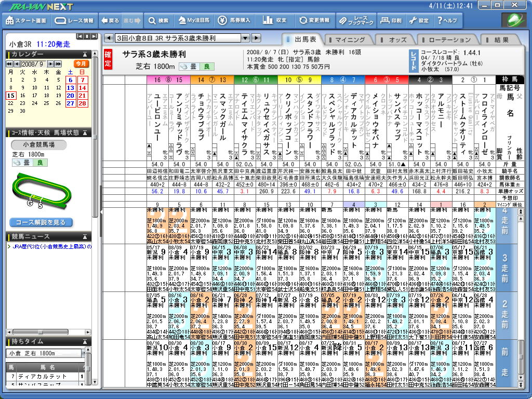Click the コース解説を見る button
Viewport: 532px width, 399px height.
pyautogui.click(x=41, y=222)
